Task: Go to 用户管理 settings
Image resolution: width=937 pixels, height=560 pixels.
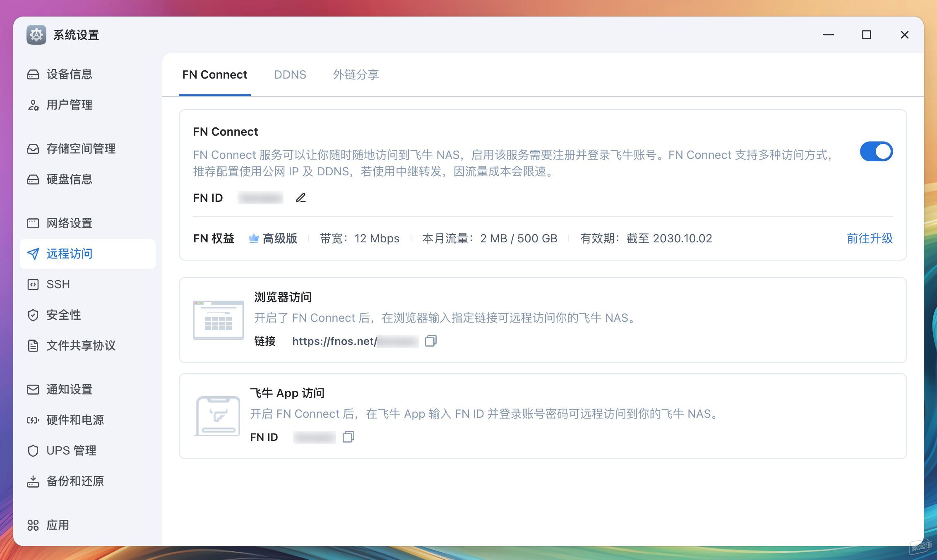Action: [x=69, y=105]
